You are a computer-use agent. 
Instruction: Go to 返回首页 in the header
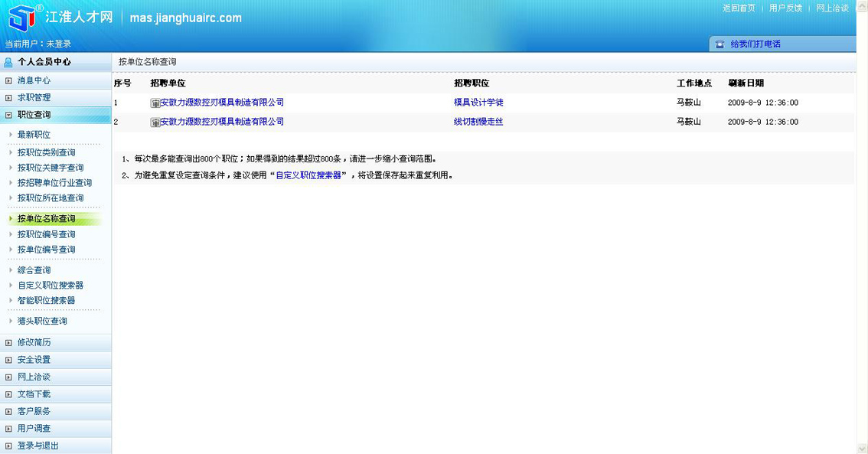tap(739, 8)
